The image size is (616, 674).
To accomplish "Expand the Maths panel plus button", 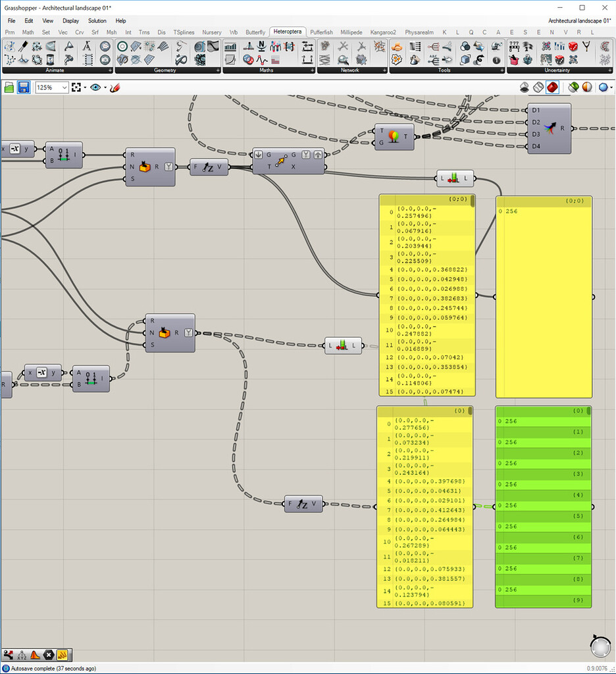I will tap(311, 70).
